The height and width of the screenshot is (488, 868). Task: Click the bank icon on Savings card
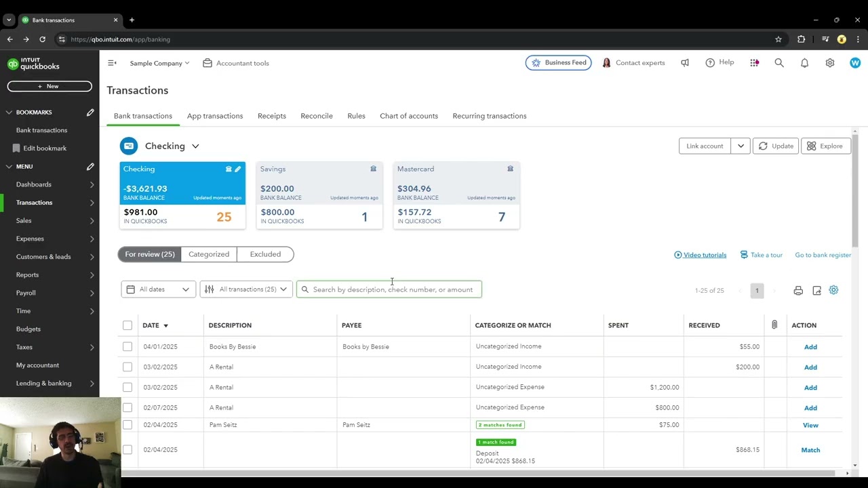point(373,169)
